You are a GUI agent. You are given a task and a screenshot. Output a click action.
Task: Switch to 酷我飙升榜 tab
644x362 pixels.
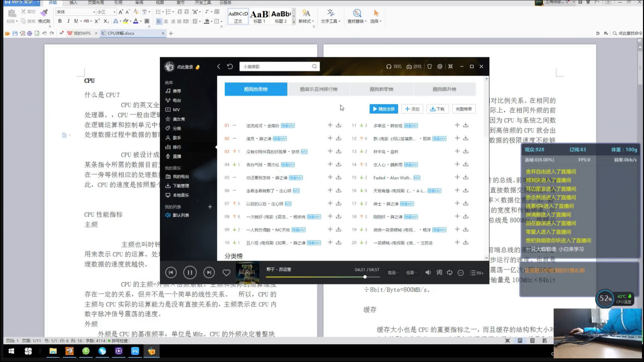444,89
